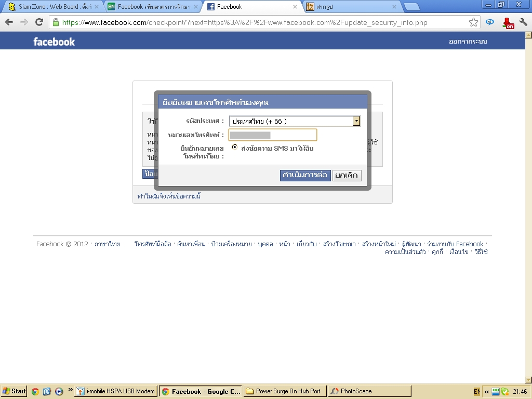
Task: Open the ค้นหาเพื่อน footer link
Action: pyautogui.click(x=191, y=244)
